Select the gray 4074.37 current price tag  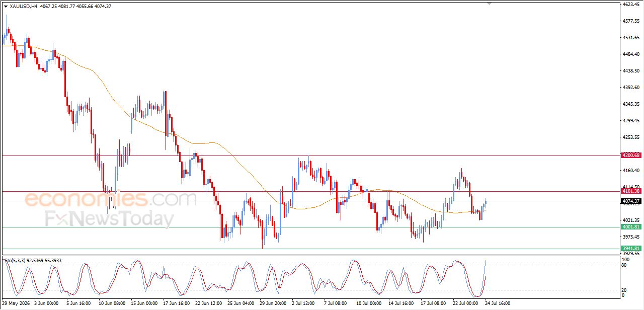coord(631,201)
